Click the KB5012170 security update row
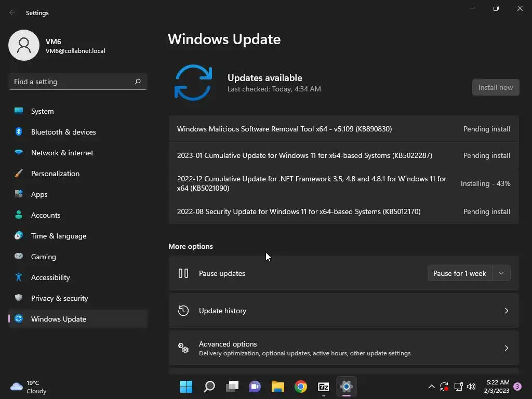532x399 pixels. [344, 211]
